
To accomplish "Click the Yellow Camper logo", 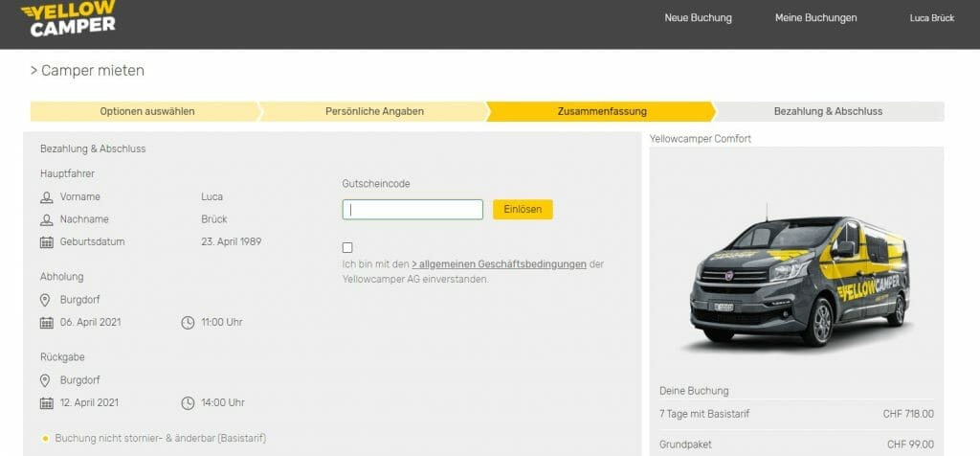I will [x=69, y=18].
